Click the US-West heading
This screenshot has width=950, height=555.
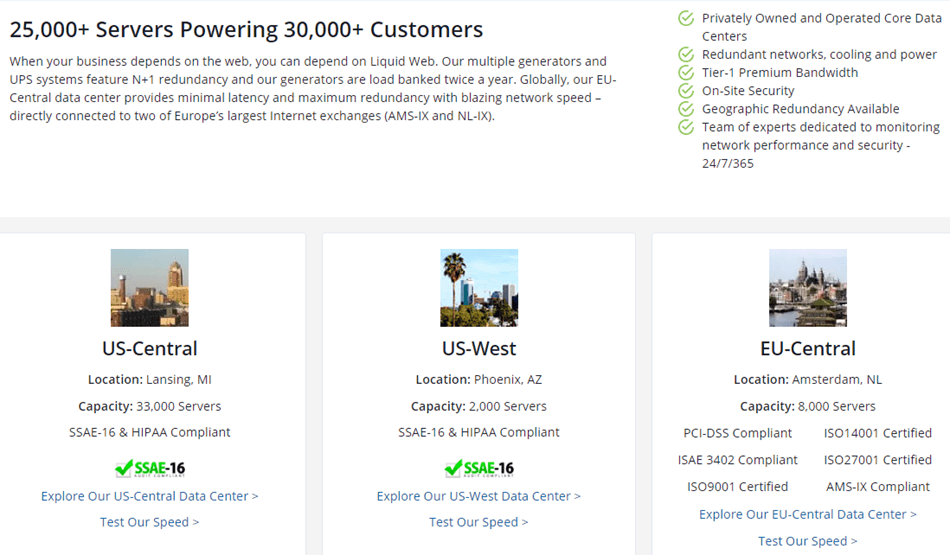point(479,348)
